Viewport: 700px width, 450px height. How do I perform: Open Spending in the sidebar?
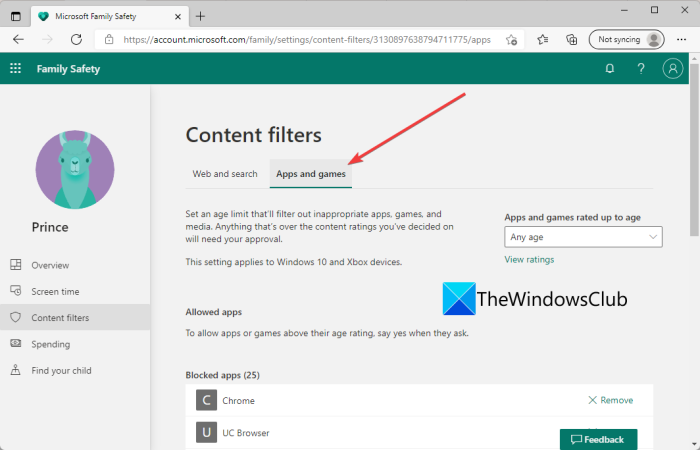click(x=75, y=344)
